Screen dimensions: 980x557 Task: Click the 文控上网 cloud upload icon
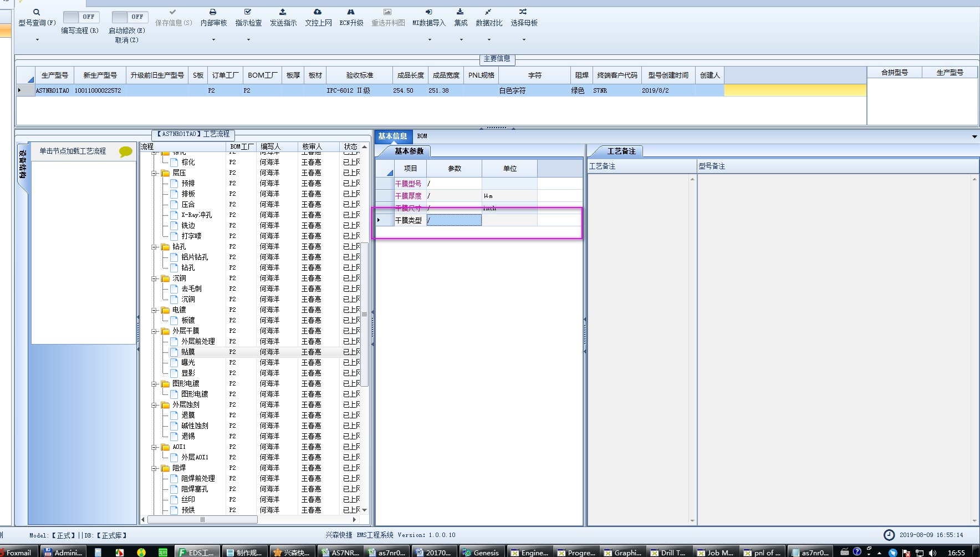click(318, 12)
